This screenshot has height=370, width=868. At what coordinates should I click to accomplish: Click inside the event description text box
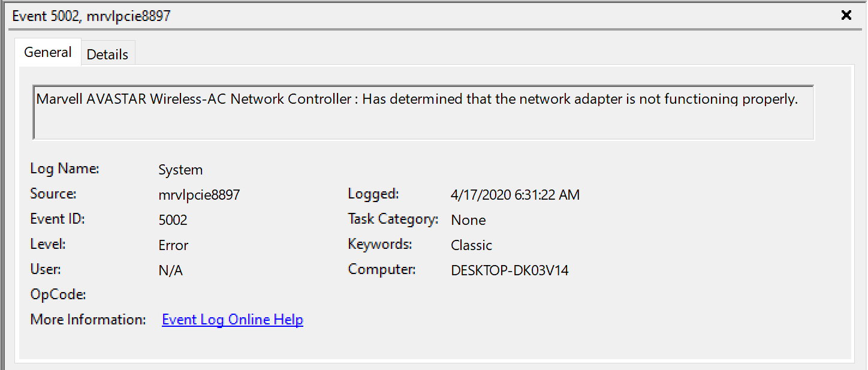coord(423,112)
